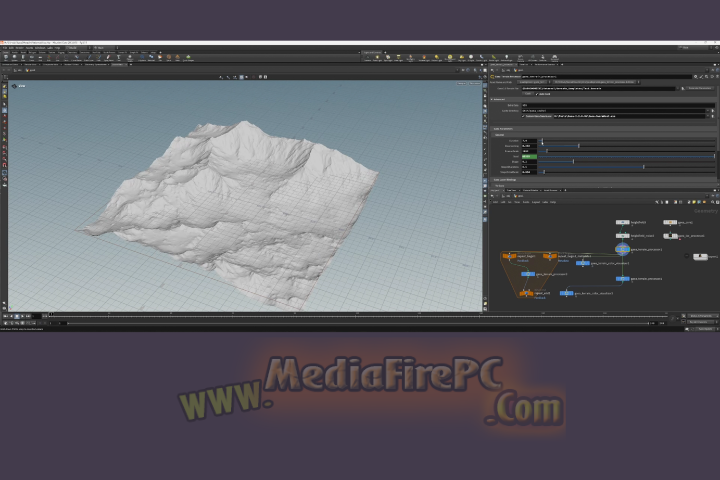The image size is (720, 480).
Task: Add a Camera from the lights shelf
Action: point(367,58)
